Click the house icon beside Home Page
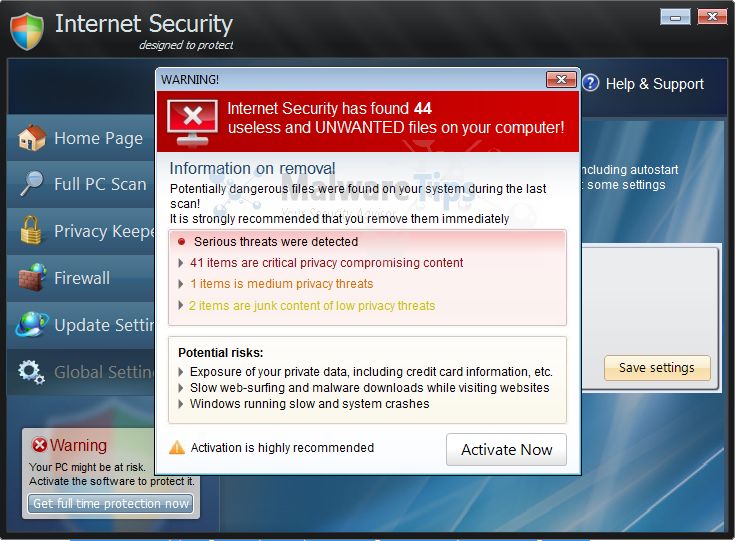 click(32, 137)
